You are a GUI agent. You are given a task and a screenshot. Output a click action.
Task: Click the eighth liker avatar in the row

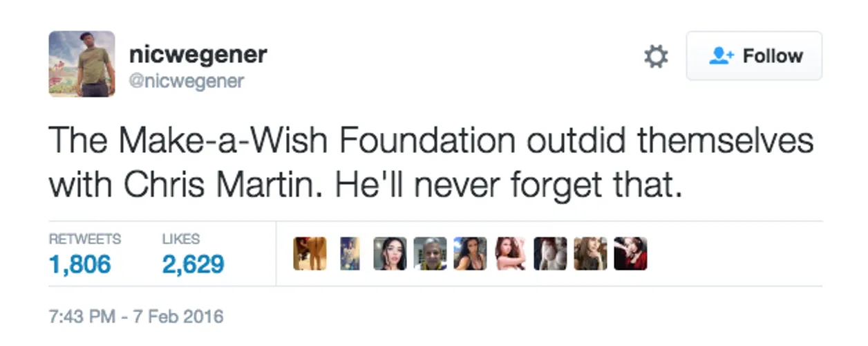[x=590, y=253]
